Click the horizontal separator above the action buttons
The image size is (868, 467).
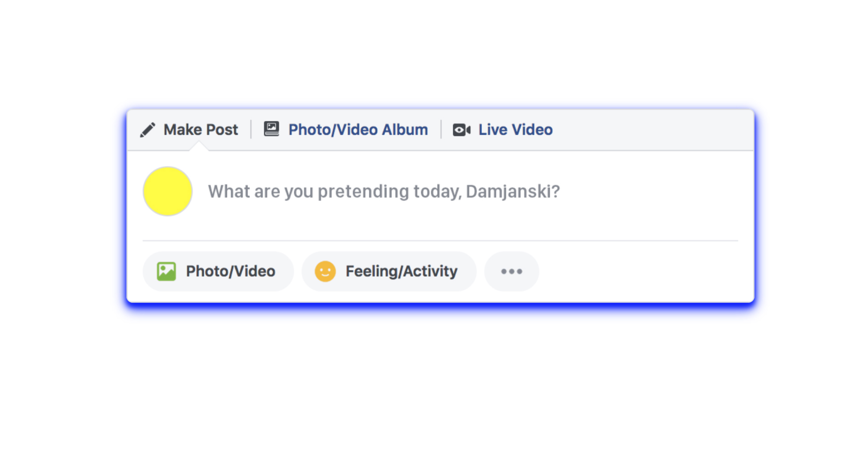(440, 240)
